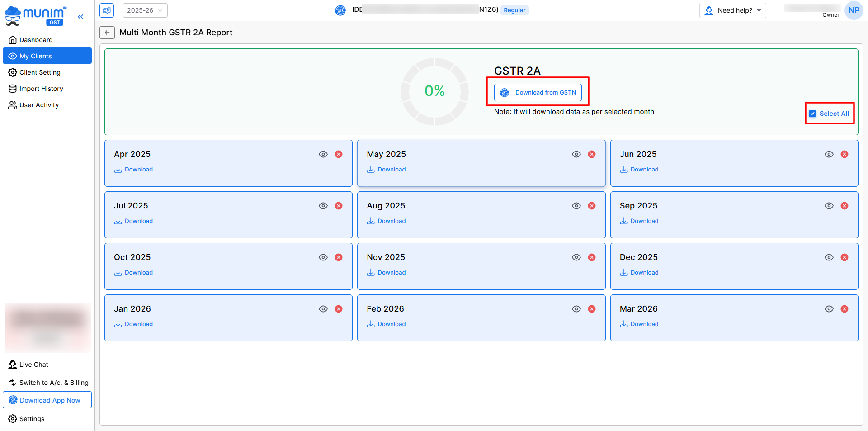Click the red cross icon on Sep 2025

[844, 206]
